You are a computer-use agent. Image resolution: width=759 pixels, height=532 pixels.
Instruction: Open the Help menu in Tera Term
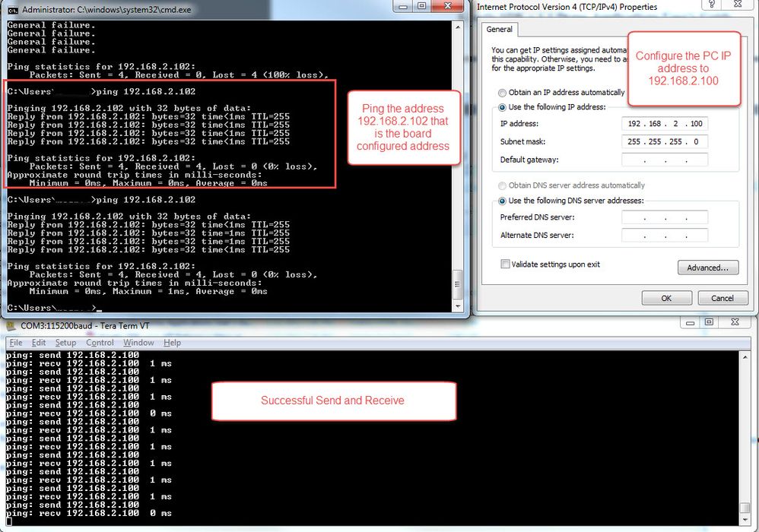tap(173, 343)
